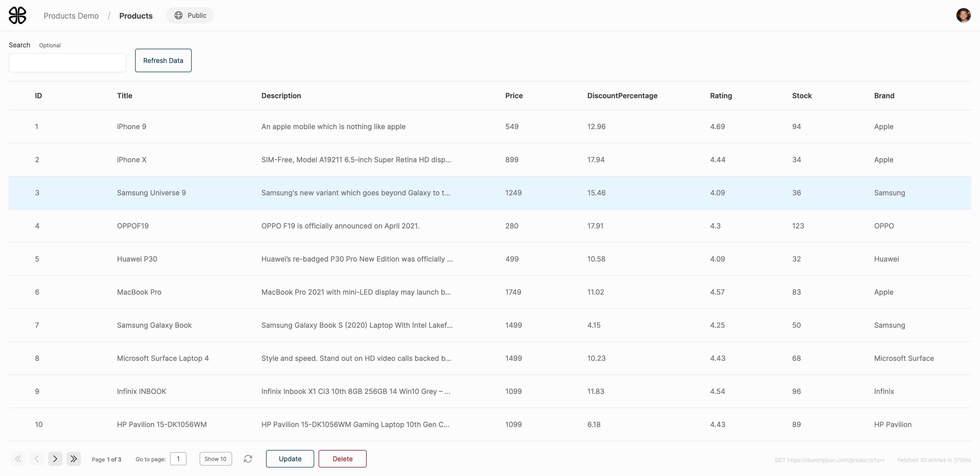980x476 pixels.
Task: Click the Huawei brand cell
Action: (x=886, y=259)
